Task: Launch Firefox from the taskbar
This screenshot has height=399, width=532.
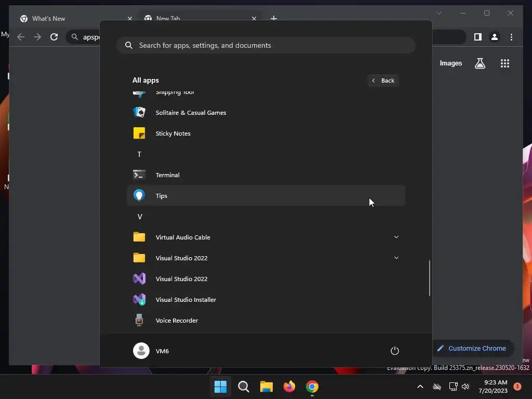Action: (x=289, y=387)
